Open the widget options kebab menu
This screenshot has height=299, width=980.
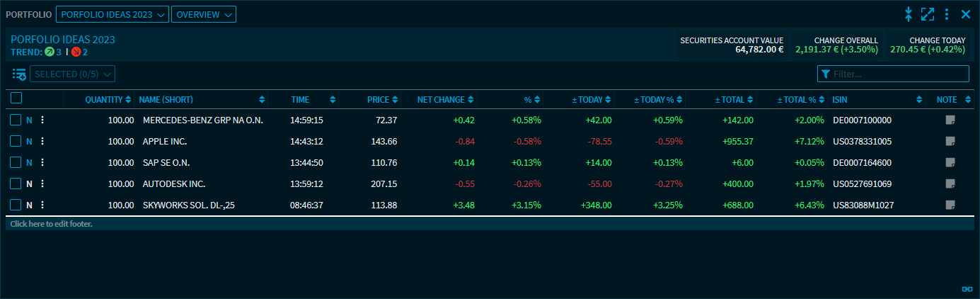[947, 14]
